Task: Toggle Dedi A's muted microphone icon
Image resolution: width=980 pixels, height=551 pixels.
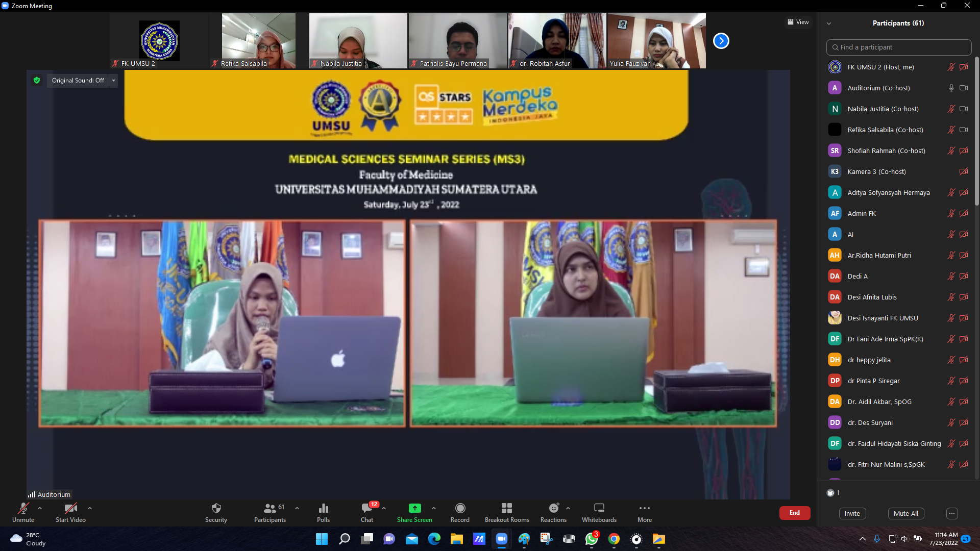Action: coord(951,276)
